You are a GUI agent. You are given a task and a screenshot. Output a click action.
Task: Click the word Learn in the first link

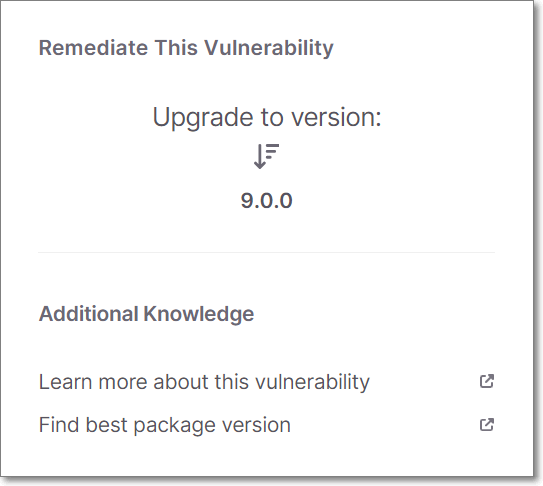[65, 382]
